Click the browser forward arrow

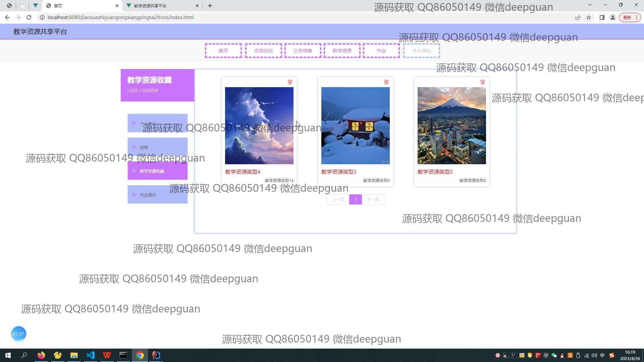click(x=18, y=17)
